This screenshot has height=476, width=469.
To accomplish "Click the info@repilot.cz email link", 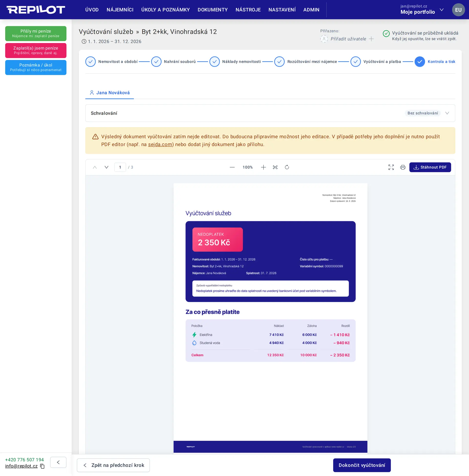I will pos(21,466).
